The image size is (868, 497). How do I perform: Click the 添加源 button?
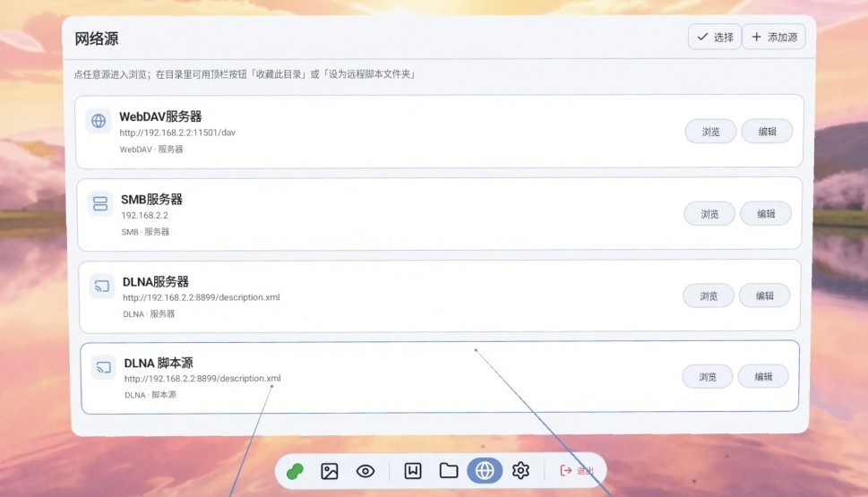tap(774, 37)
